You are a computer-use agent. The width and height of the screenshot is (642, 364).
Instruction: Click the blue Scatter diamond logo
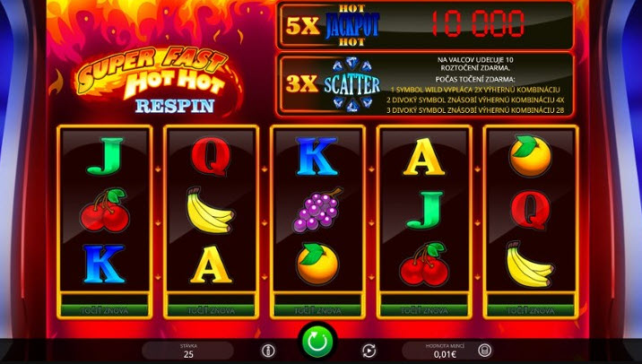(x=351, y=85)
